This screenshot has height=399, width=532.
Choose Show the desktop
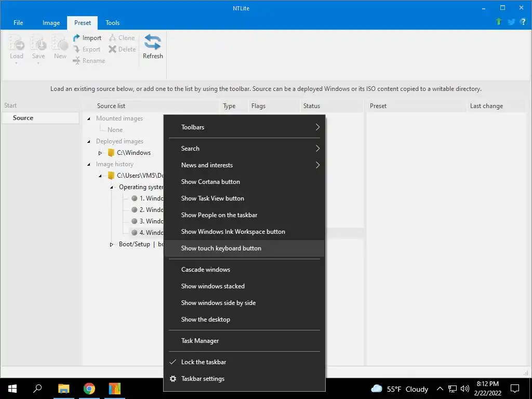coord(244,320)
